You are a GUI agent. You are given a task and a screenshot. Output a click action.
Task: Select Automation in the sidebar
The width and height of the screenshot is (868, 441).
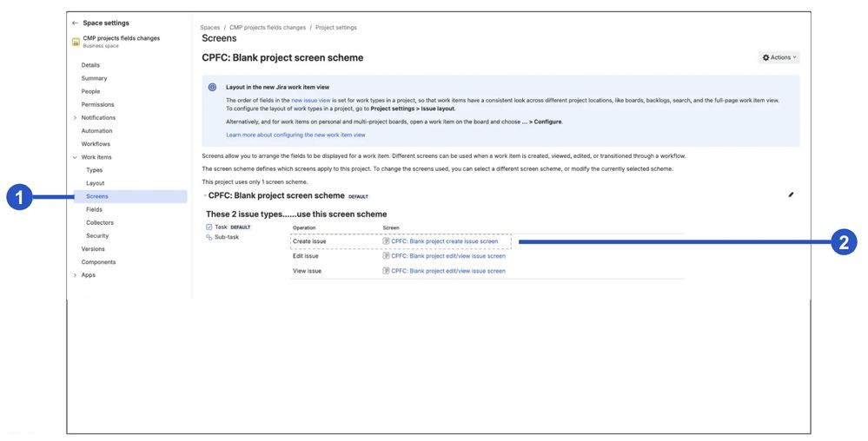pos(96,131)
